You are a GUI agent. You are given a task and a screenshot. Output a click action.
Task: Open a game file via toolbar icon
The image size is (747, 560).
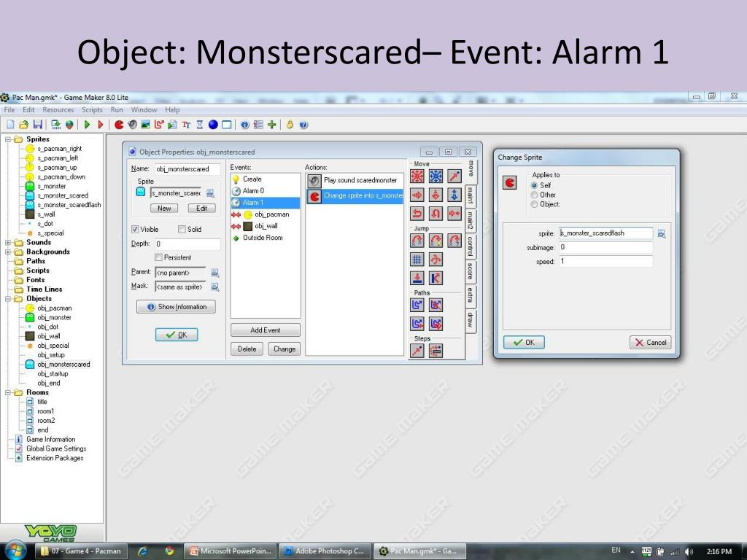coord(23,125)
